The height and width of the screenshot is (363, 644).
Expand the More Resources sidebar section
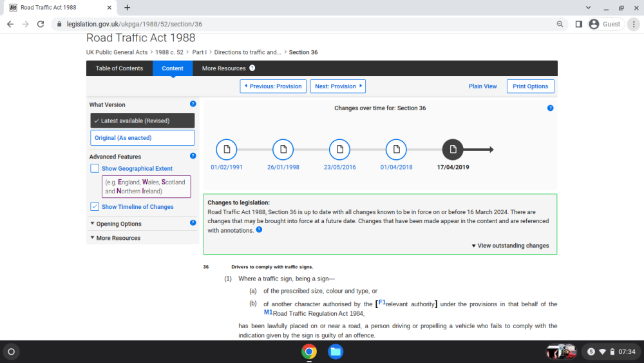[115, 238]
